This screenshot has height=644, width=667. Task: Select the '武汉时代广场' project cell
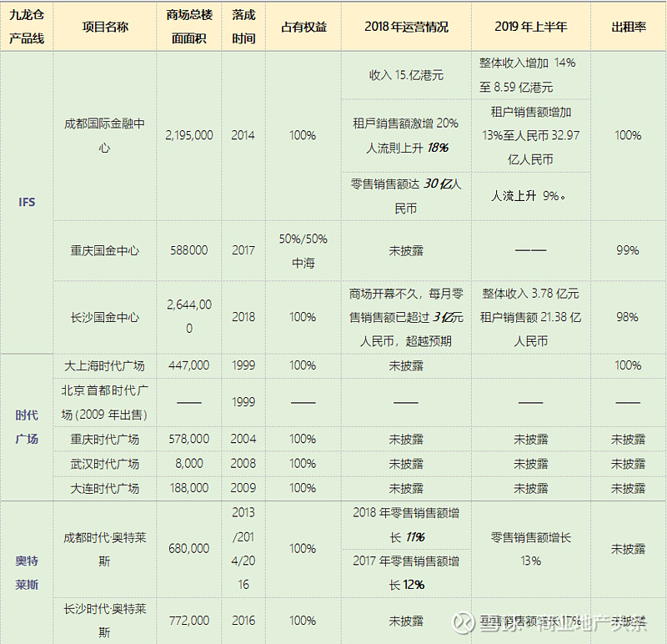point(105,464)
